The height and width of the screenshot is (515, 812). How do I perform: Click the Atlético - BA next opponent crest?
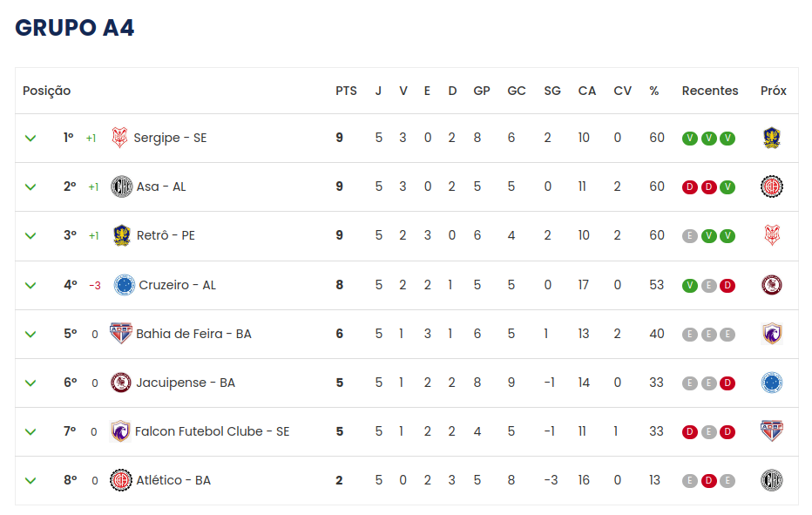pyautogui.click(x=772, y=480)
